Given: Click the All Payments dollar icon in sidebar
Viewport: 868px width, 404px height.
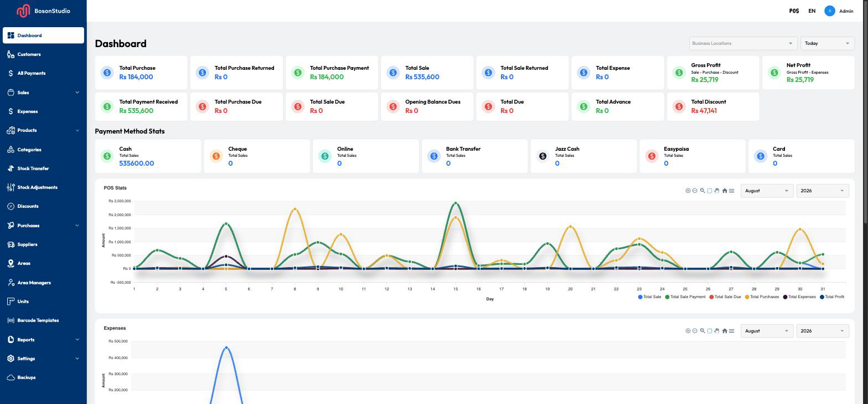Looking at the screenshot, I should pyautogui.click(x=11, y=73).
